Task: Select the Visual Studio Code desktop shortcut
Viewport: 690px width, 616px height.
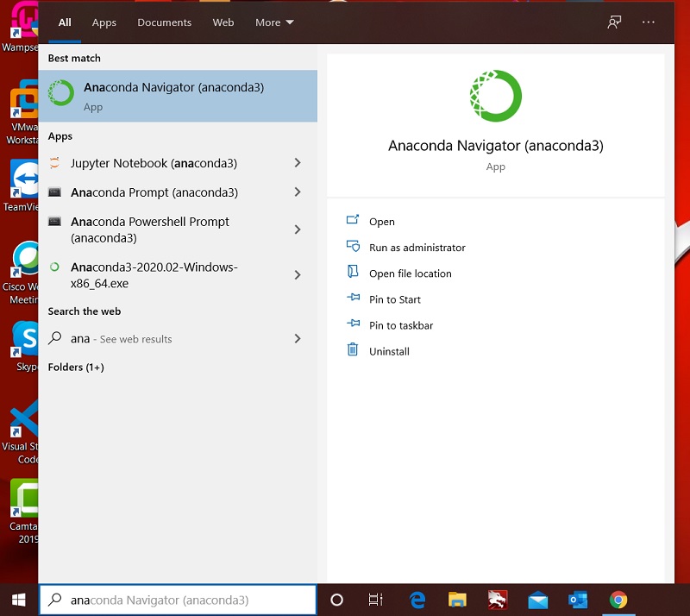Action: coord(20,433)
